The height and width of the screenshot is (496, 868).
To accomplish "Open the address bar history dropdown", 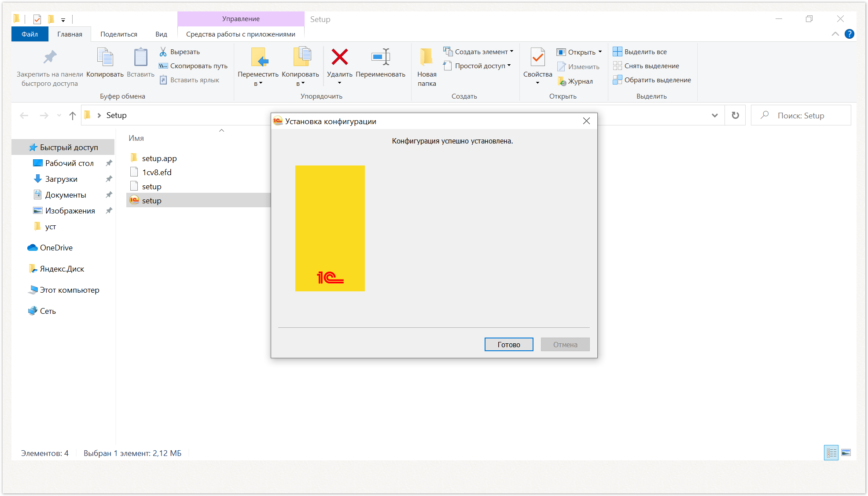I will tap(715, 115).
